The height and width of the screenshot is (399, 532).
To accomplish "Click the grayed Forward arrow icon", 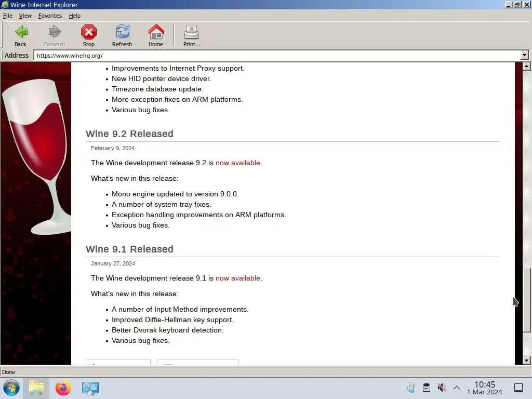I will point(54,32).
